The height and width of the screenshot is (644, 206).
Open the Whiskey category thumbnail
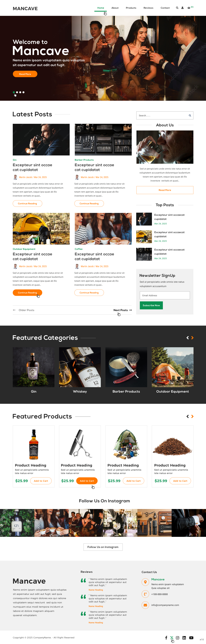point(80,367)
